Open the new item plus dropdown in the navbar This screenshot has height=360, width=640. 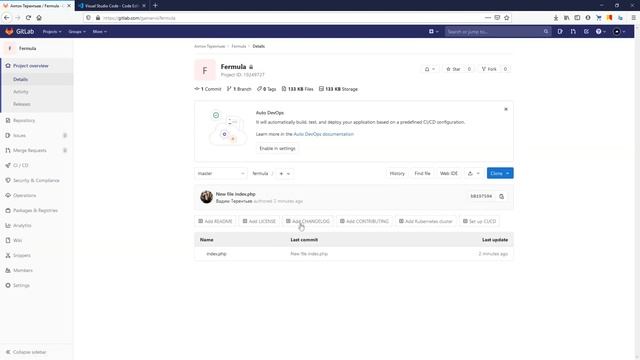[433, 31]
